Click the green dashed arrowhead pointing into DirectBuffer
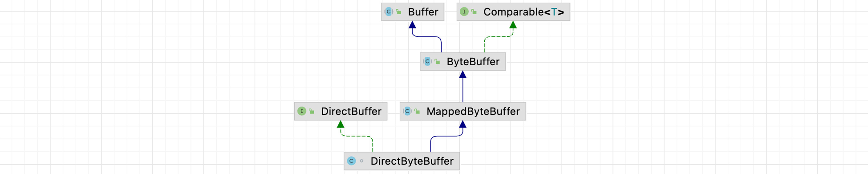This screenshot has height=174, width=868. click(x=341, y=124)
